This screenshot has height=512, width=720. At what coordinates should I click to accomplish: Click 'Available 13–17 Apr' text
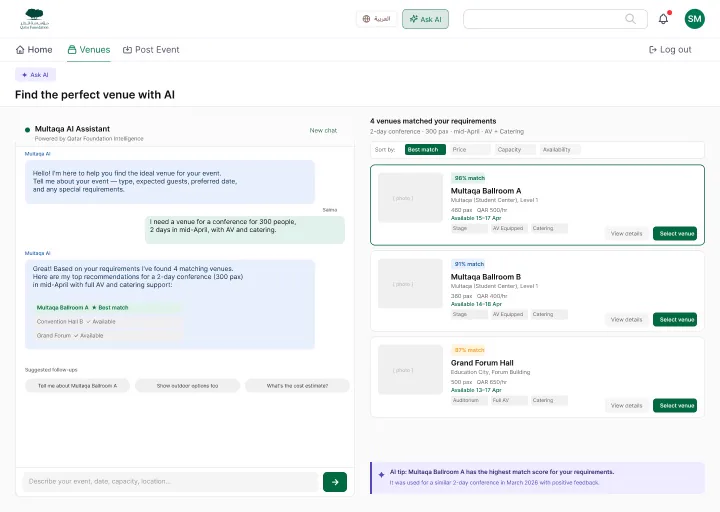[476, 390]
